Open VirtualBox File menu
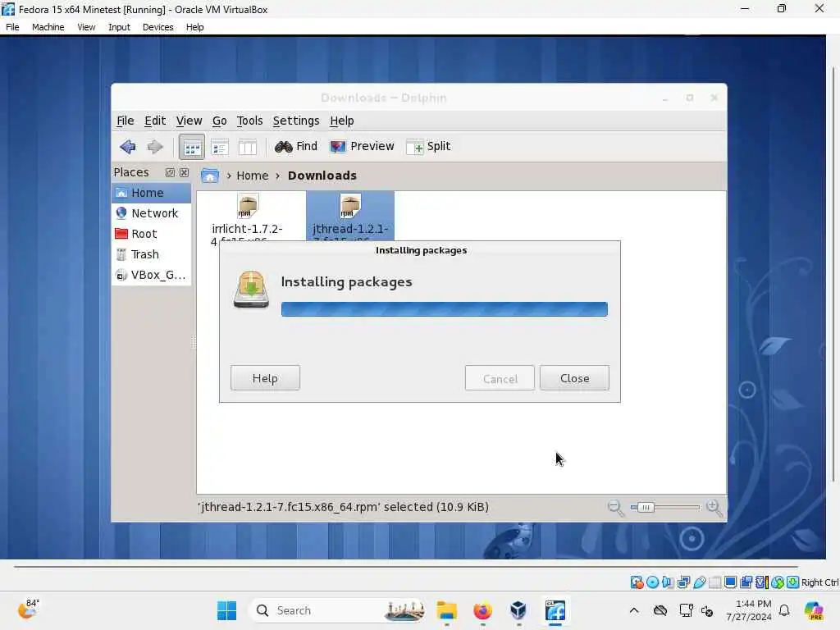The image size is (840, 630). pyautogui.click(x=12, y=27)
